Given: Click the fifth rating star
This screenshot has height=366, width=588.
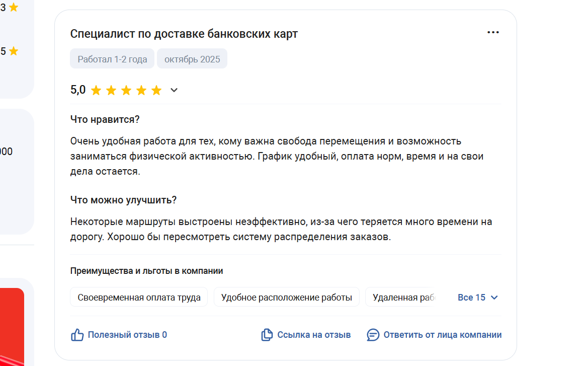Looking at the screenshot, I should click(156, 91).
